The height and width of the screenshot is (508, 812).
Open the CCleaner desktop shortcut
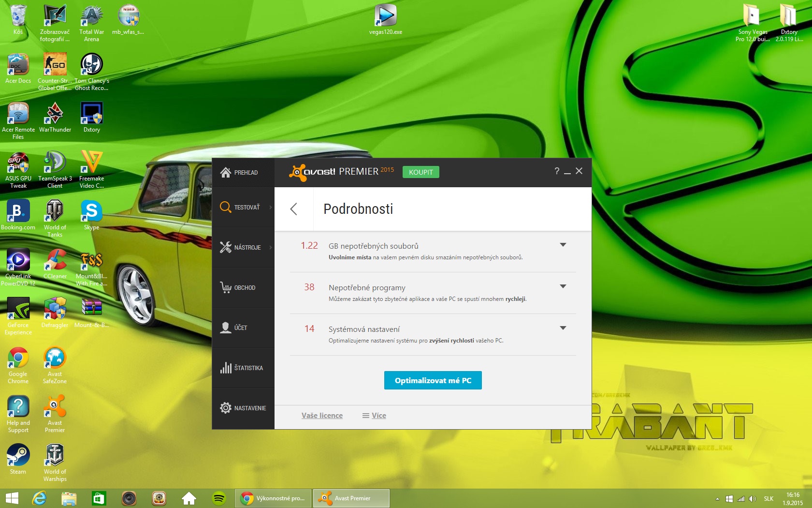point(55,264)
